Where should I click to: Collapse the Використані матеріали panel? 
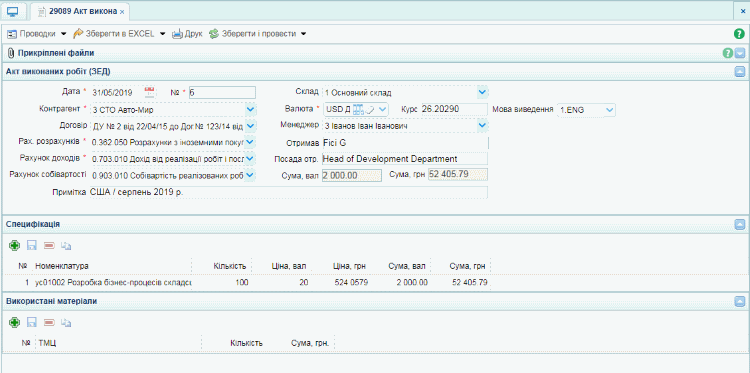pyautogui.click(x=740, y=301)
